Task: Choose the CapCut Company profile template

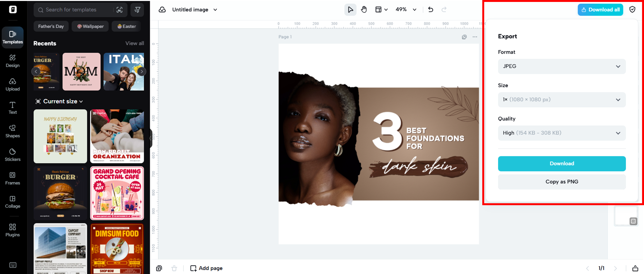Action: coord(60,249)
